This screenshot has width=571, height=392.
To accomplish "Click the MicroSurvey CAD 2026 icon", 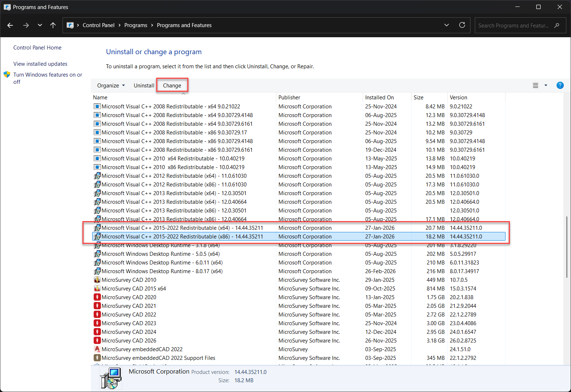I will (97, 341).
